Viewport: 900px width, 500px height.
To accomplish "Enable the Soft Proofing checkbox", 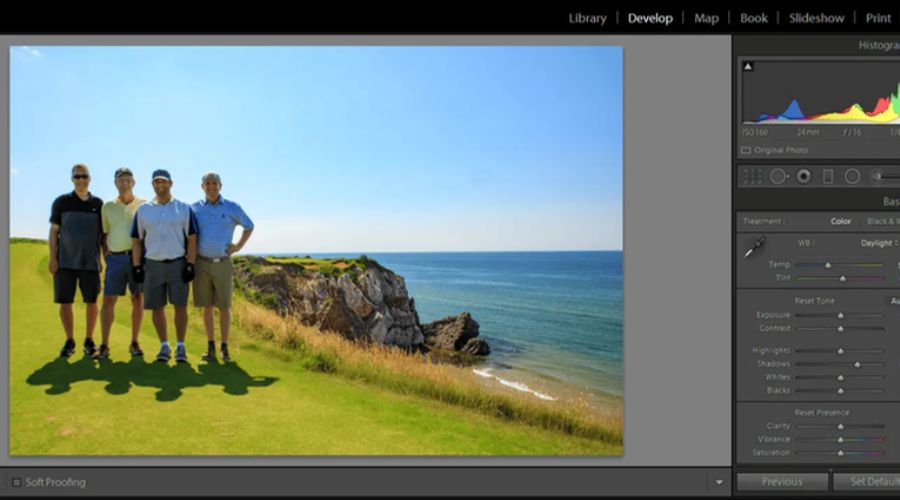I will (16, 482).
